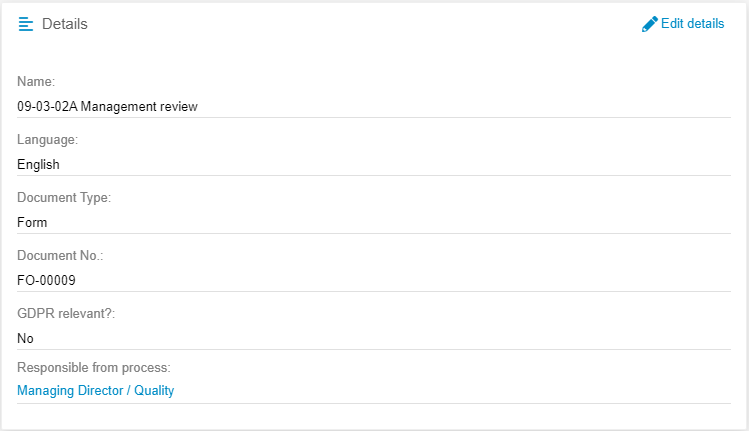Click the GDPR relevant value No
The image size is (749, 431).
pos(25,338)
